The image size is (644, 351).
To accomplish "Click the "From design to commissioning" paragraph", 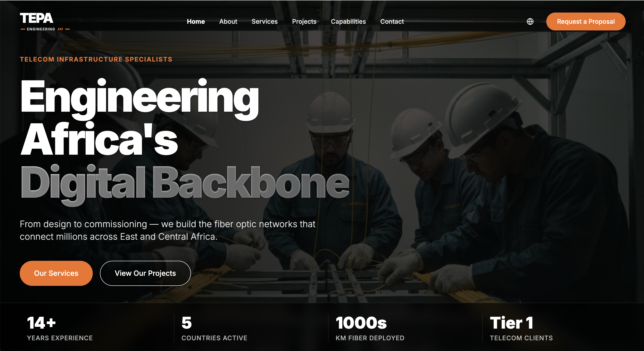I will pyautogui.click(x=168, y=230).
